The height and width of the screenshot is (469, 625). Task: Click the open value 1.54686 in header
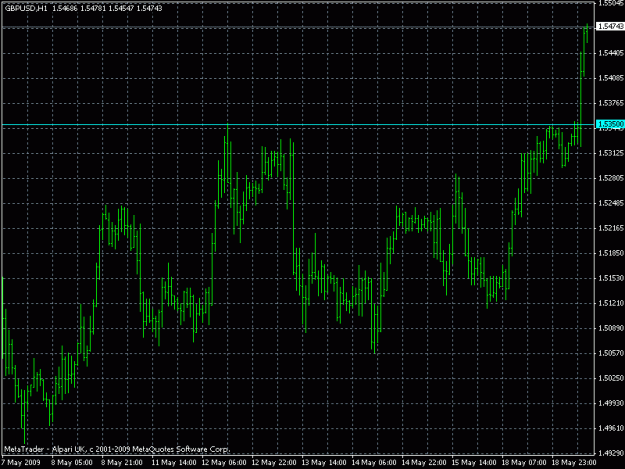pyautogui.click(x=65, y=8)
